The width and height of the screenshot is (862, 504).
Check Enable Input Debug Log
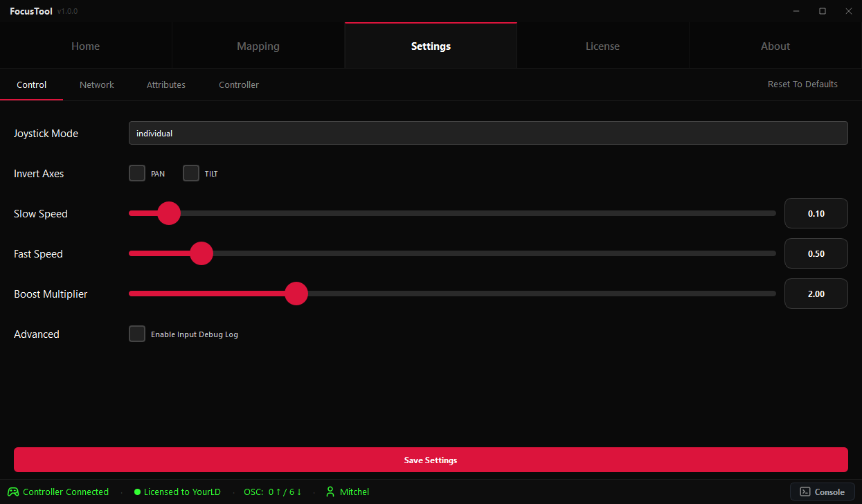click(x=137, y=334)
